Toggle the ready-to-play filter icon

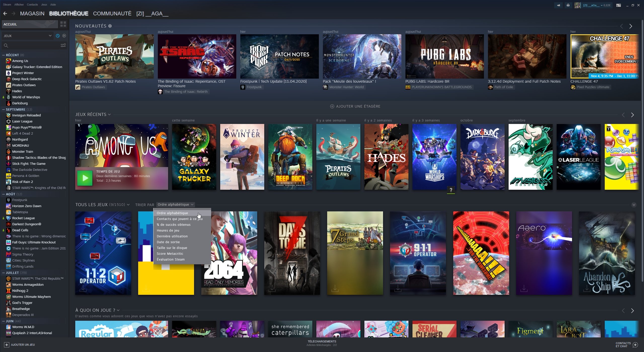[64, 36]
